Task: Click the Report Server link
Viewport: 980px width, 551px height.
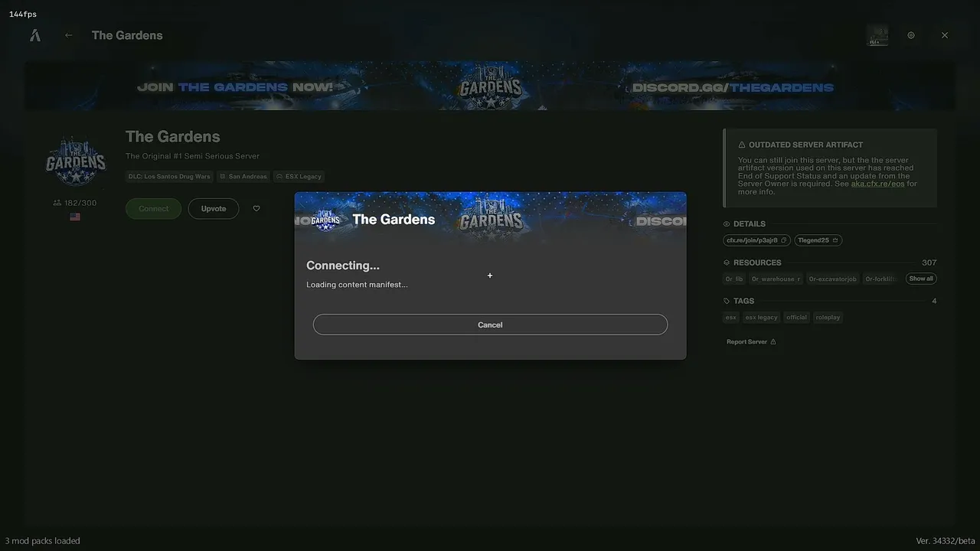Action: pos(751,342)
